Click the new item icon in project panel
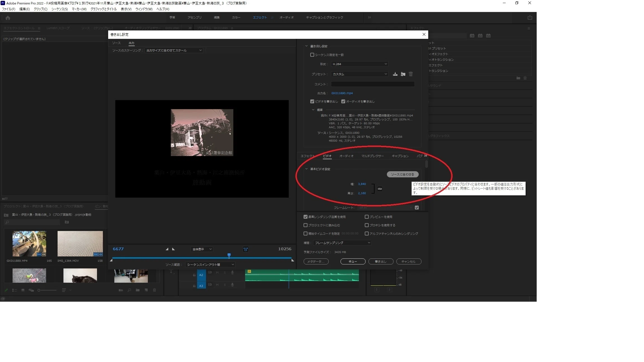Screen dimensions: 644x362 pos(146,290)
